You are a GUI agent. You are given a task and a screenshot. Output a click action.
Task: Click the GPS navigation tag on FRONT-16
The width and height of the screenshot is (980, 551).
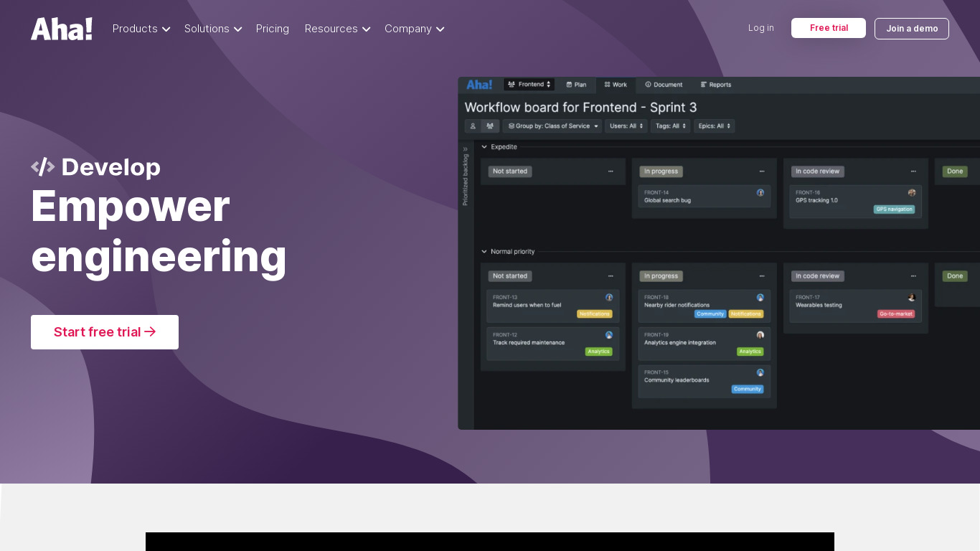(x=894, y=209)
